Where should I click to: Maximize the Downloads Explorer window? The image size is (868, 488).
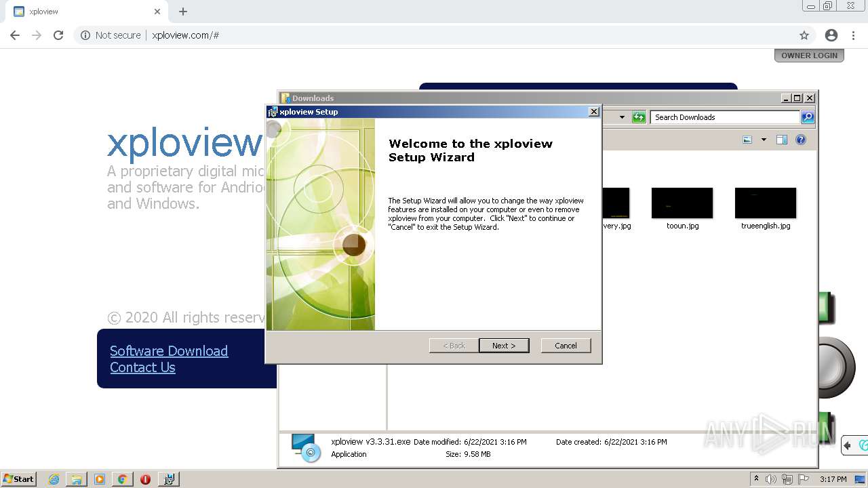[797, 98]
